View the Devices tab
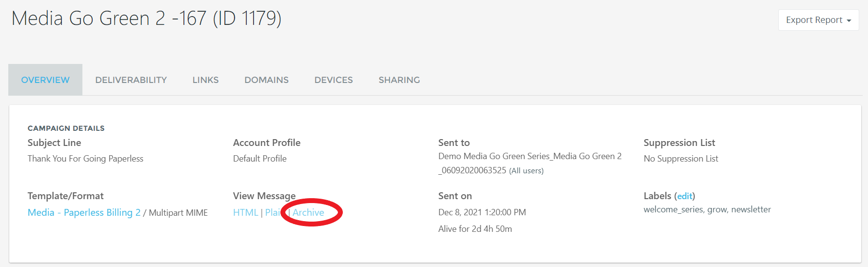The image size is (868, 267). [x=334, y=80]
